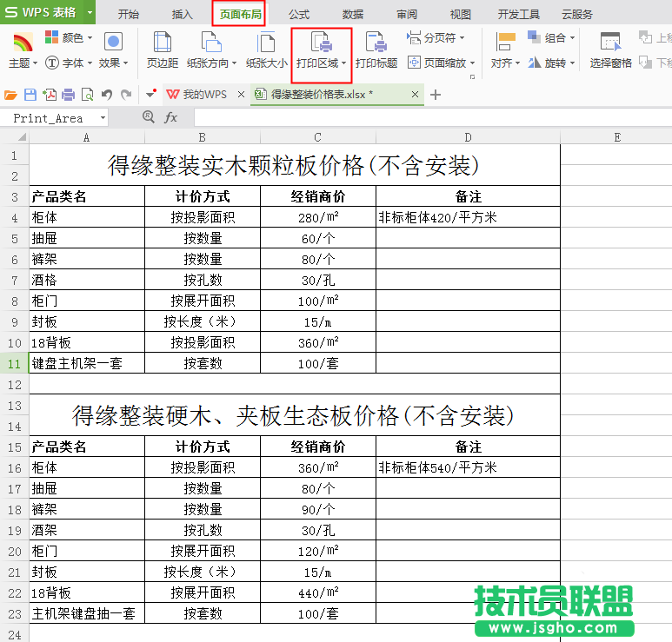Click the save disk icon
The width and height of the screenshot is (672, 642).
(30, 95)
